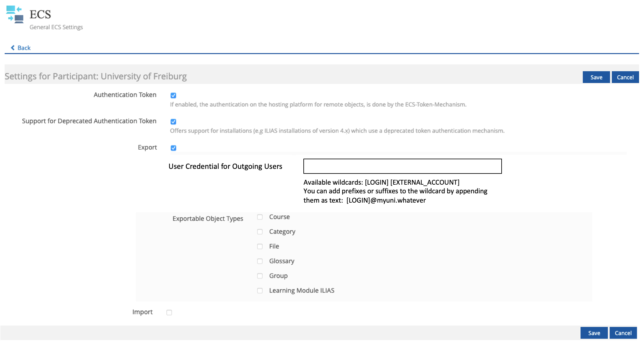Uncheck the Authentication Token checkbox
This screenshot has width=644, height=347.
[173, 95]
